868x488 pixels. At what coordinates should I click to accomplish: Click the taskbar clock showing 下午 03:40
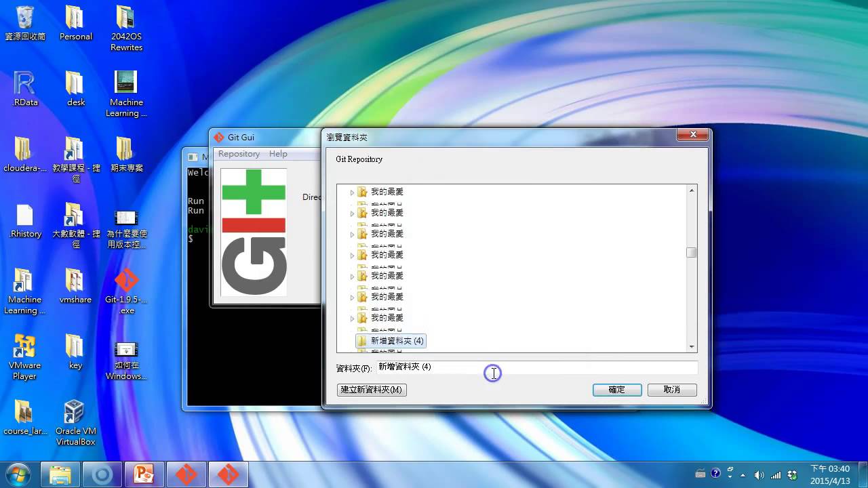point(830,474)
